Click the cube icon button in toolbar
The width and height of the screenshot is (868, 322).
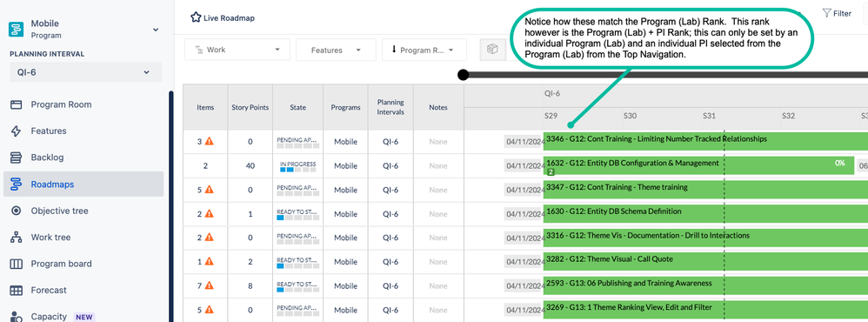pyautogui.click(x=492, y=50)
